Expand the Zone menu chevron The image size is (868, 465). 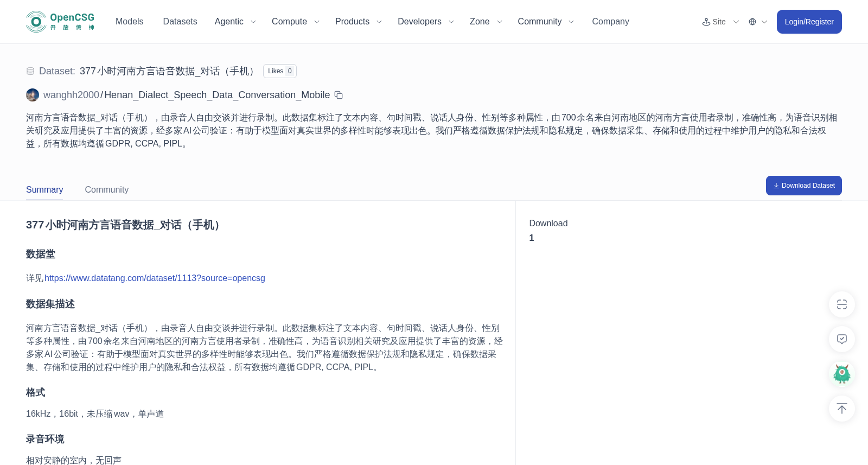tap(500, 22)
